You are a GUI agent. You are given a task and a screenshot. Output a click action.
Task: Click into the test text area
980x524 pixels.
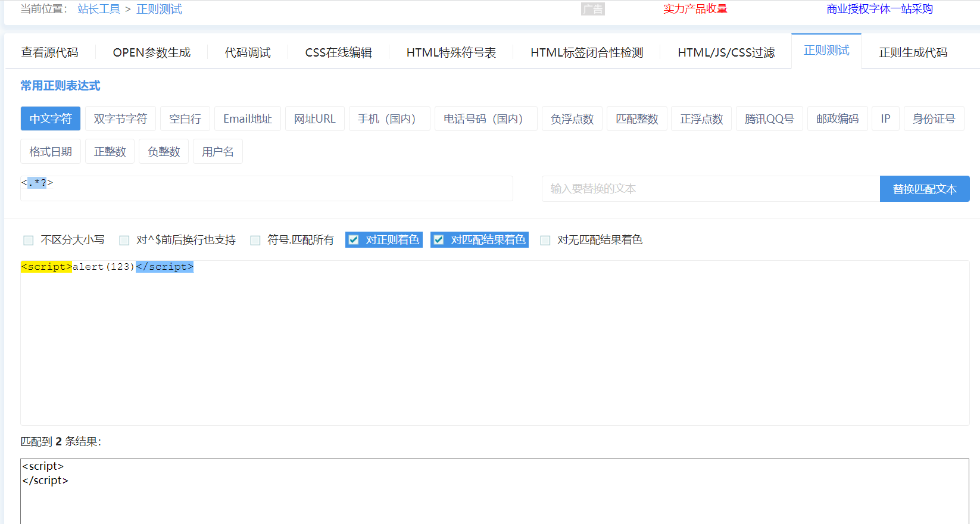pos(495,343)
